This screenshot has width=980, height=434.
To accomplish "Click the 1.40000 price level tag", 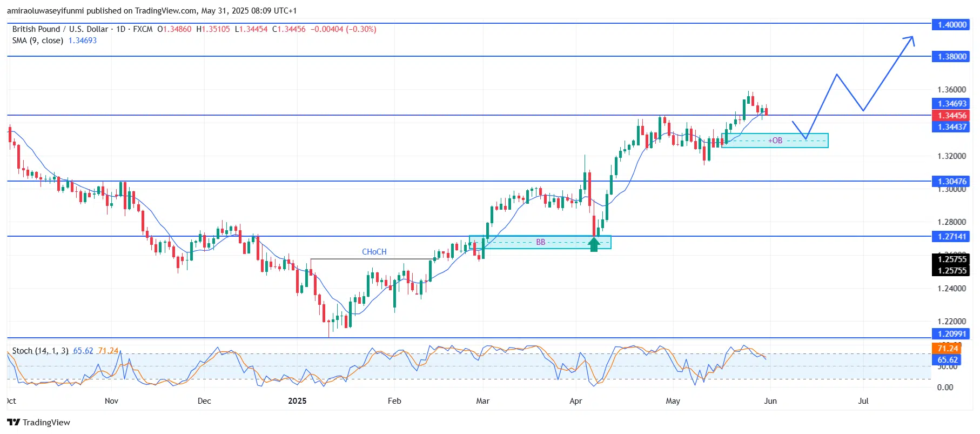I will tap(952, 25).
